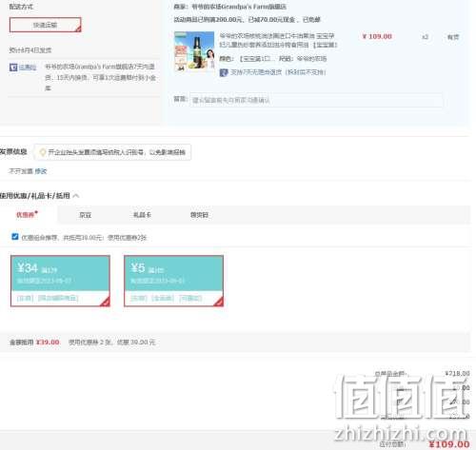Deselect the ¥34 coupon card

click(60, 281)
